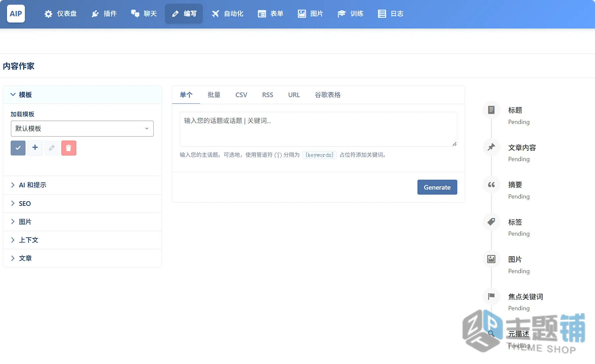This screenshot has width=595, height=364.
Task: Open the 表单 forms menu
Action: click(271, 14)
